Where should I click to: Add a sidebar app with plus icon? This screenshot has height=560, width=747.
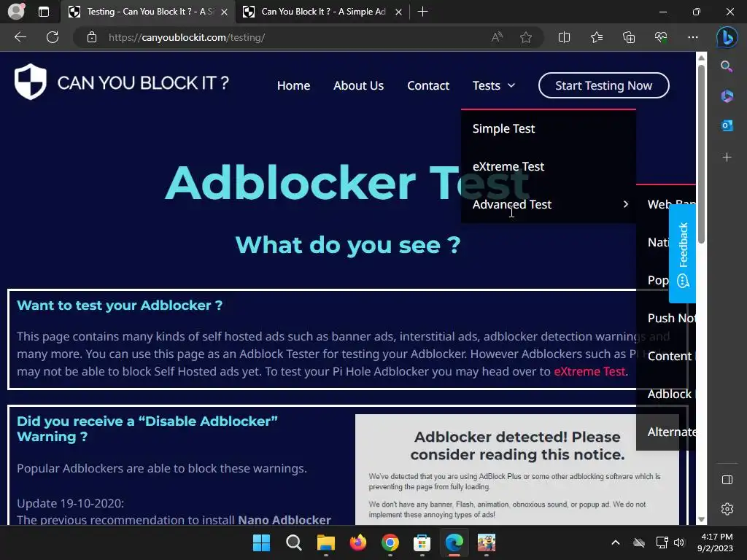pyautogui.click(x=727, y=157)
